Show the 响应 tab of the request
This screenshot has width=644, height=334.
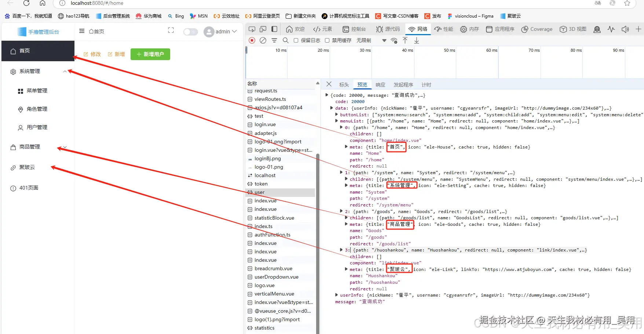point(380,85)
